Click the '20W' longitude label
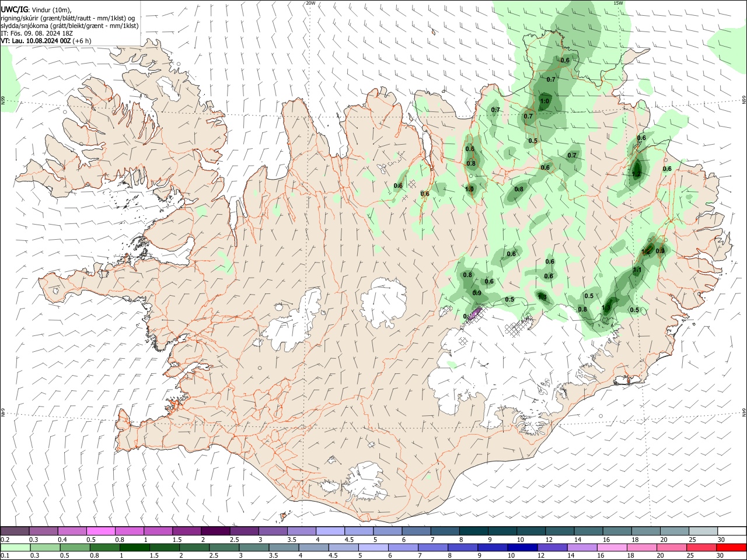Image resolution: width=747 pixels, height=560 pixels. point(310,3)
